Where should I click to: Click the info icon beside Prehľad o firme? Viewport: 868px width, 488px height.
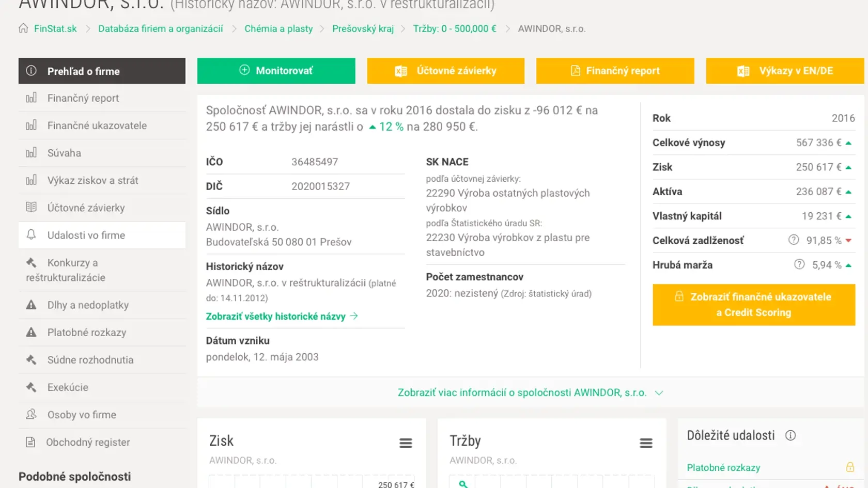[31, 71]
